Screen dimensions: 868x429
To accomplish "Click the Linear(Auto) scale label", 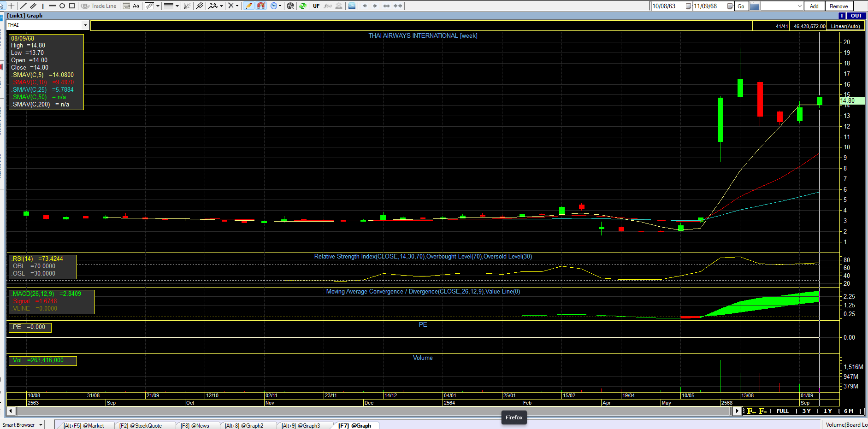I will (845, 26).
